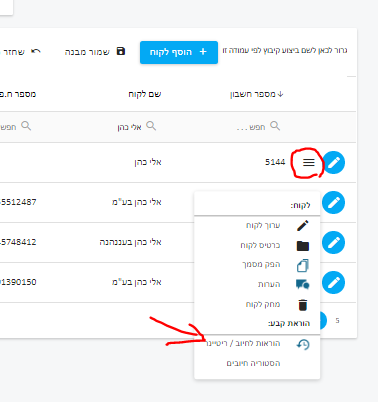Screen dimensions: 378x402
Task: Click search icon in שם לקוח filter
Action: pos(151,126)
